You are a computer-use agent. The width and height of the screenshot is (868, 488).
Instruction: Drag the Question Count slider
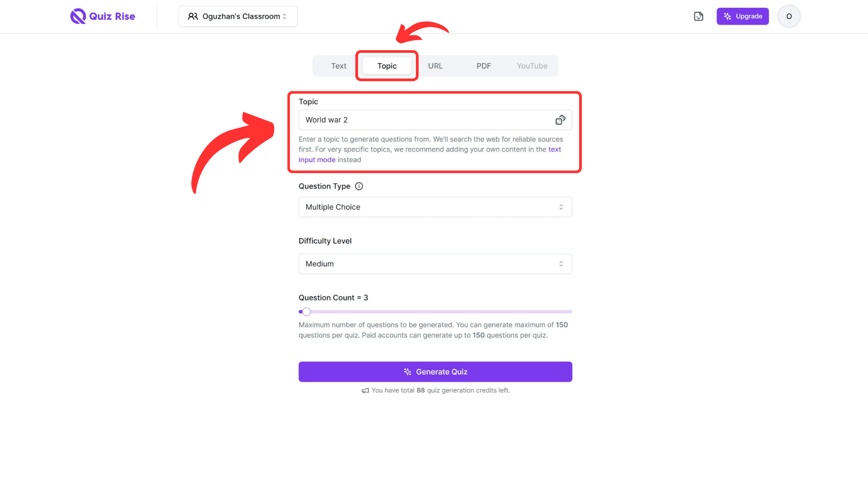306,311
